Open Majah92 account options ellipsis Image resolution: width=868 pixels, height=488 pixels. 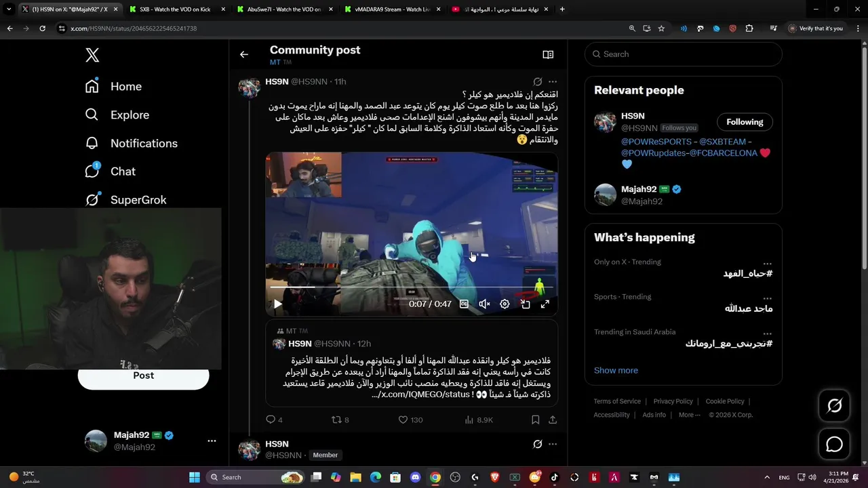click(212, 441)
